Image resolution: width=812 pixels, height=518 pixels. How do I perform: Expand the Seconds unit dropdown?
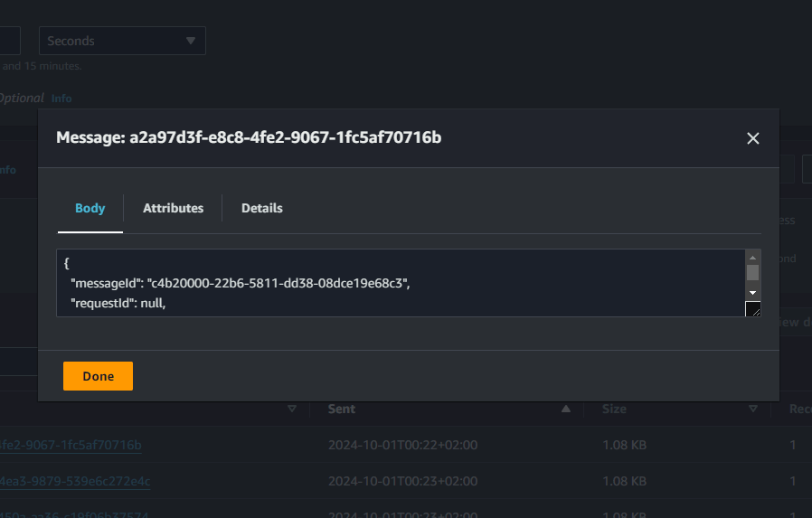(122, 41)
